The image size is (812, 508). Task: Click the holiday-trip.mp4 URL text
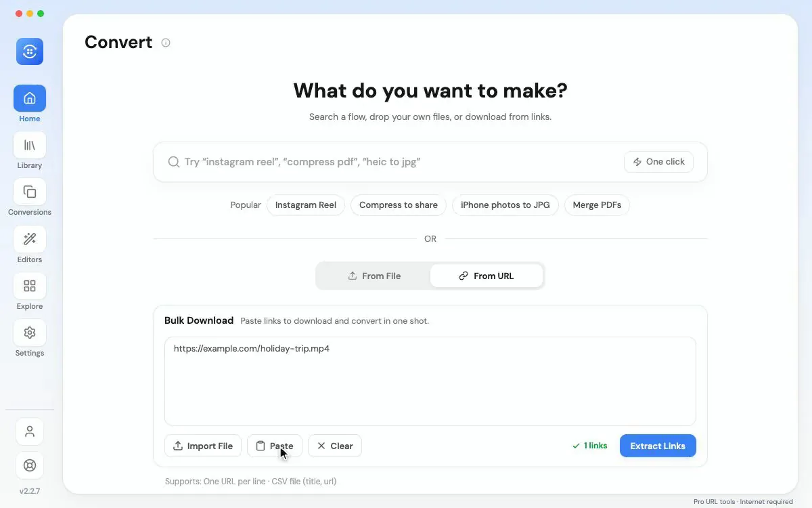tap(252, 349)
